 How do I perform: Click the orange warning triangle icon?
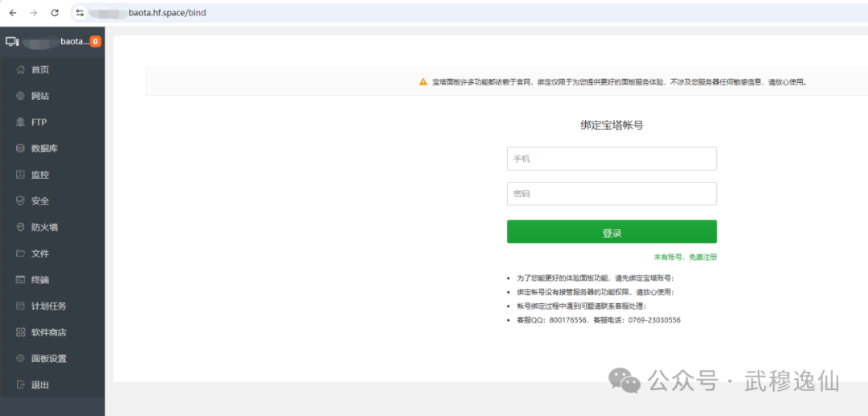(x=423, y=82)
